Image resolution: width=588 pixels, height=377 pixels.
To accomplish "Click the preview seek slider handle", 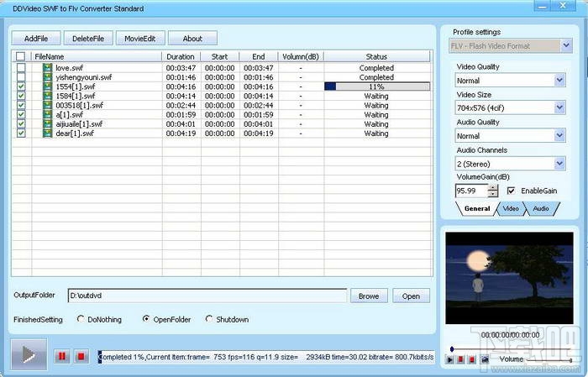I will pyautogui.click(x=452, y=349).
